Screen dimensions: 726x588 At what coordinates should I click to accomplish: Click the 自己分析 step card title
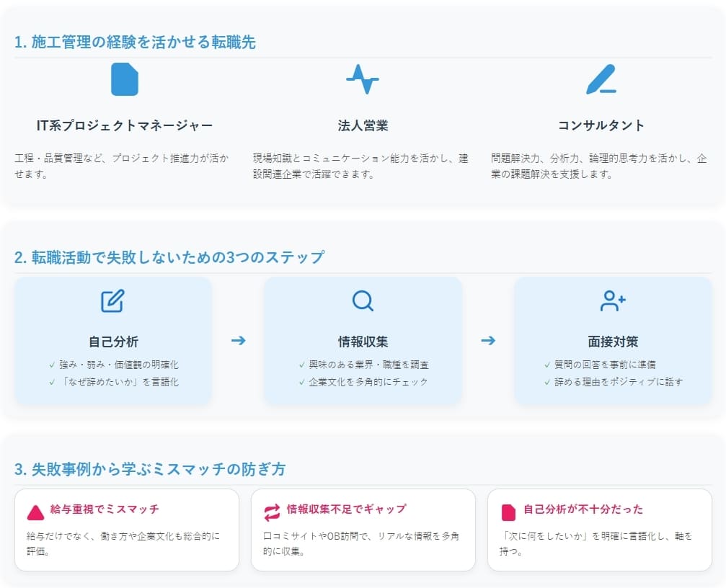point(113,342)
